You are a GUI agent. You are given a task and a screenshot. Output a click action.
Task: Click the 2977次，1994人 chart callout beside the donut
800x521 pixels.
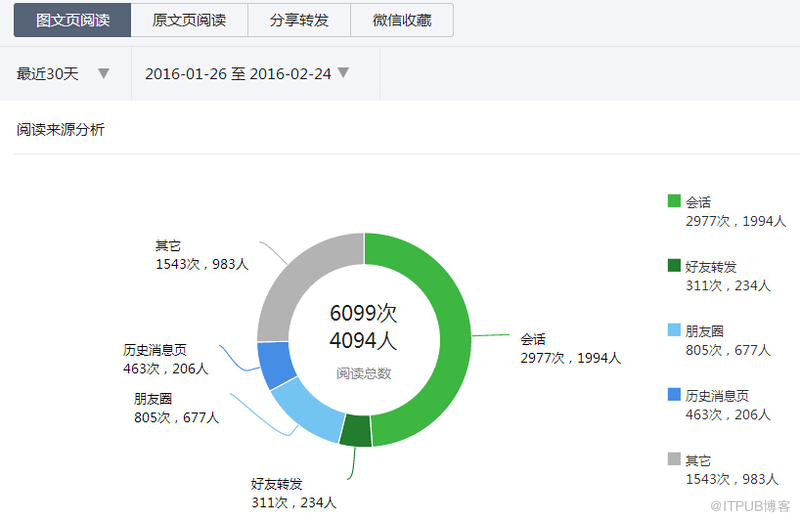tap(571, 358)
